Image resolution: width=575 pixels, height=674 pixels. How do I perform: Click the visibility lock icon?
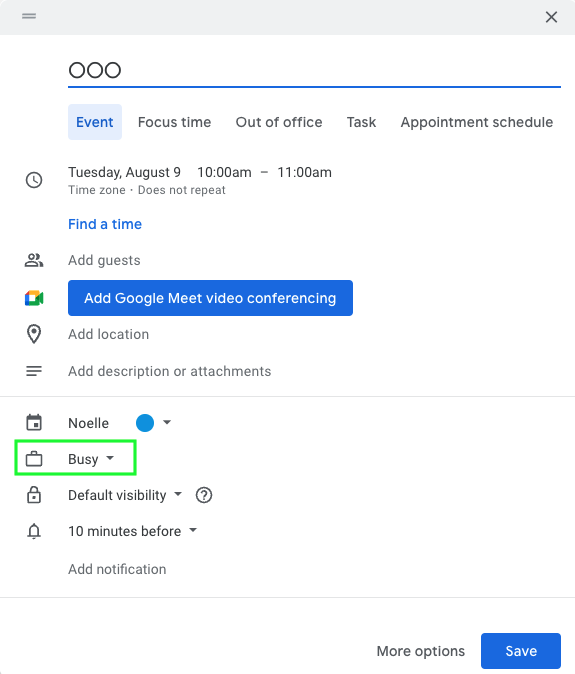pyautogui.click(x=34, y=495)
